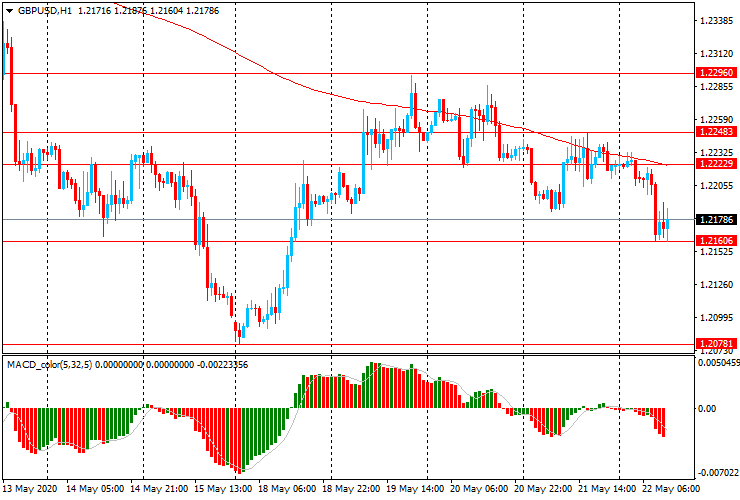The image size is (740, 500).
Task: Select the 22 May 06:00 time label
Action: (x=671, y=488)
